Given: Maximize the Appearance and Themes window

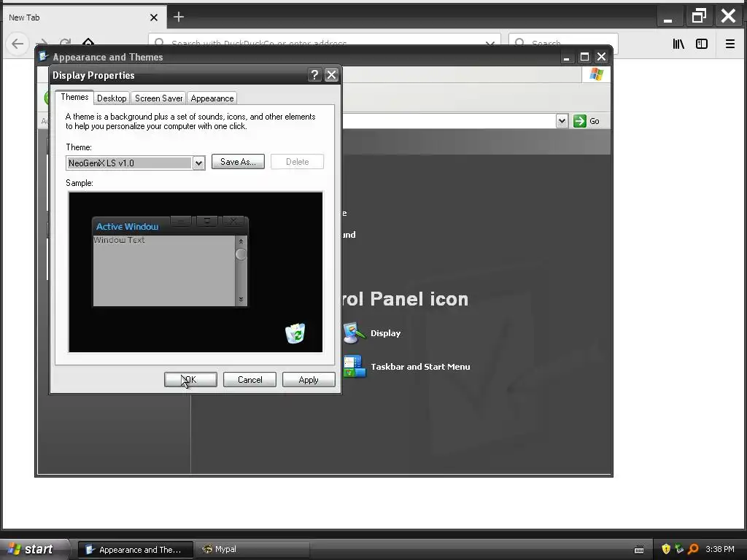Looking at the screenshot, I should (x=584, y=57).
